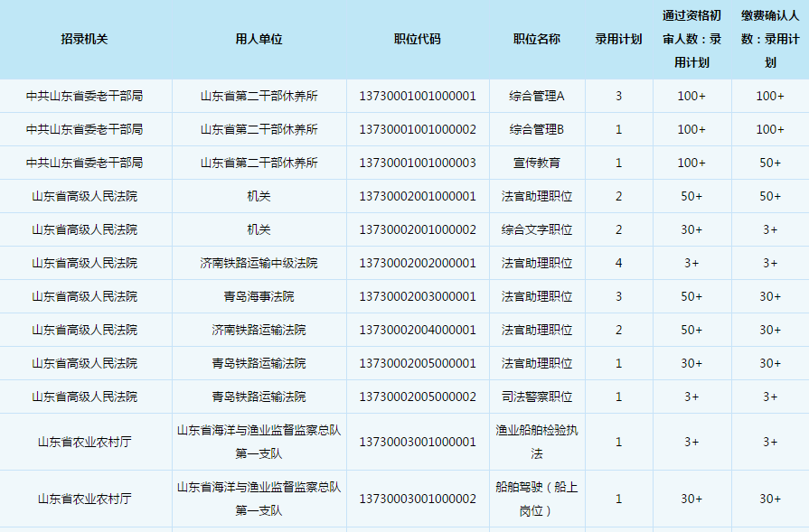Click recruitment plan 4 in 济南铁路运输中级法院 row
Viewport: 809px width, 532px height.
pyautogui.click(x=618, y=264)
